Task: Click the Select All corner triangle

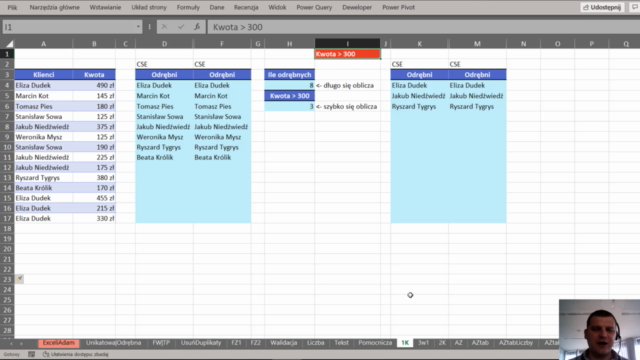Action: (9, 44)
